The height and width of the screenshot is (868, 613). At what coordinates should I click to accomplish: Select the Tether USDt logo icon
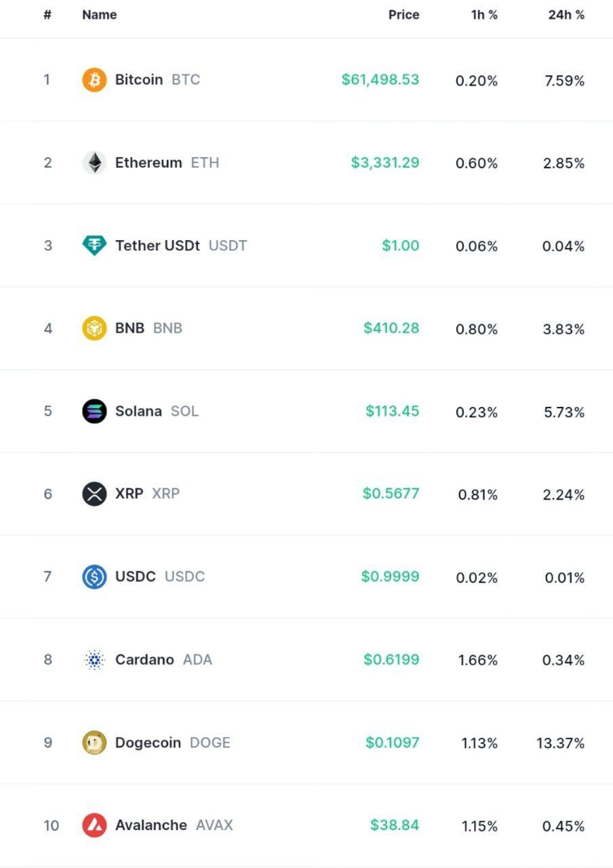pyautogui.click(x=94, y=245)
